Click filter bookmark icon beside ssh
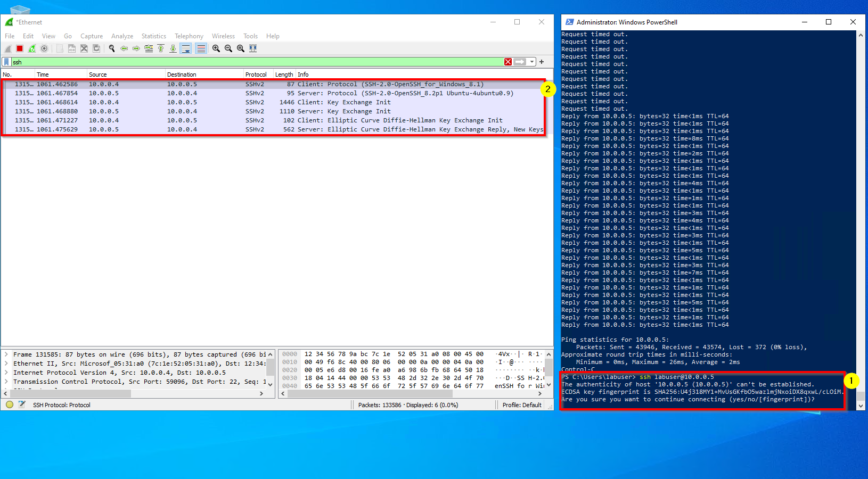Viewport: 868px width, 479px height. (x=6, y=62)
